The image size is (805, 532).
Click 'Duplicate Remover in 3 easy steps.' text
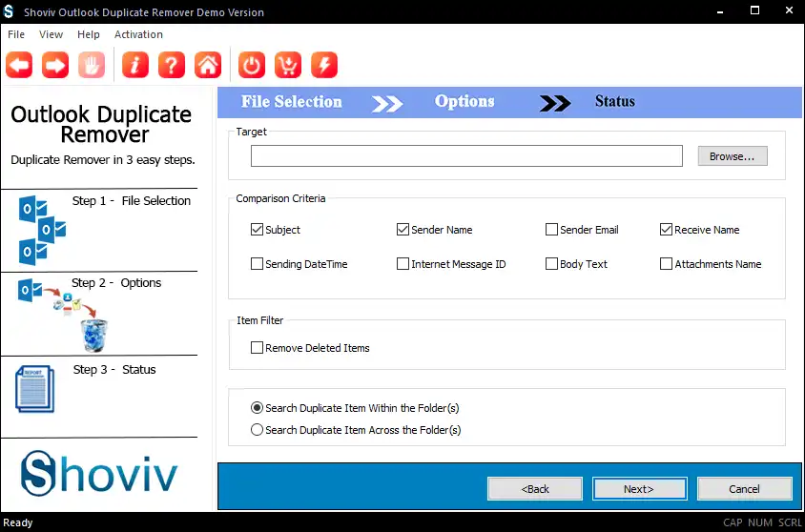103,160
